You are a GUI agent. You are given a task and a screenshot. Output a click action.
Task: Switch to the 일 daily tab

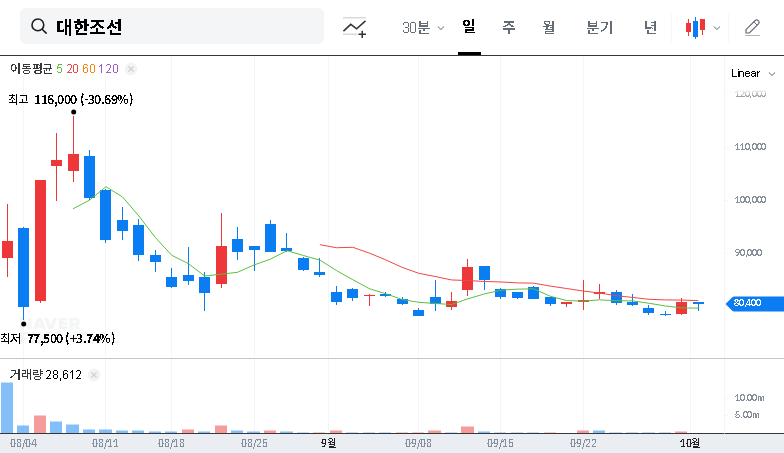point(469,27)
